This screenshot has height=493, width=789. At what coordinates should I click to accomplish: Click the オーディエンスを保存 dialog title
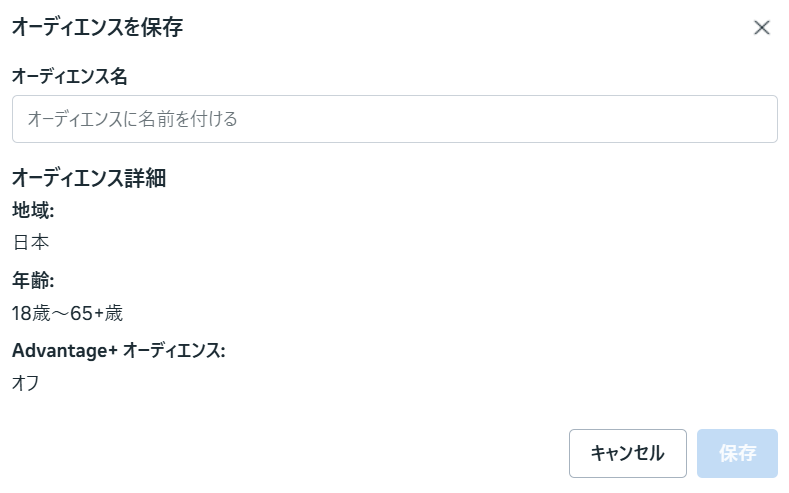[x=97, y=27]
